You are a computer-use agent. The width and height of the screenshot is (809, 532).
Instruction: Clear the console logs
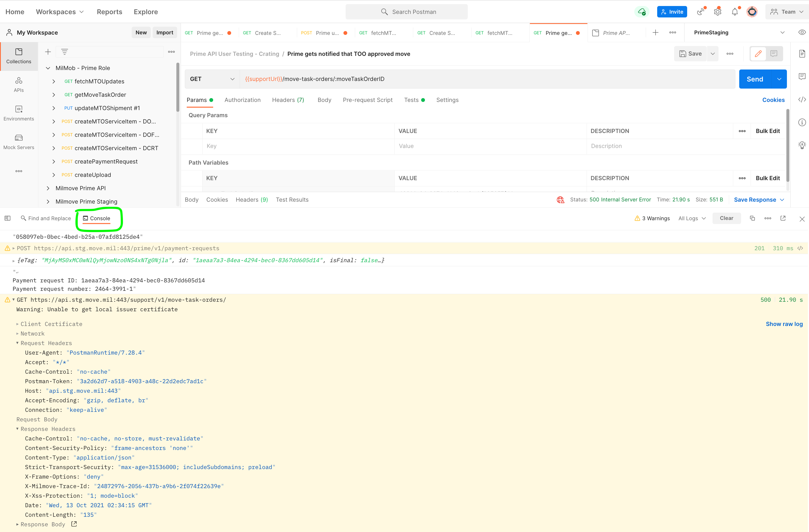click(x=726, y=218)
